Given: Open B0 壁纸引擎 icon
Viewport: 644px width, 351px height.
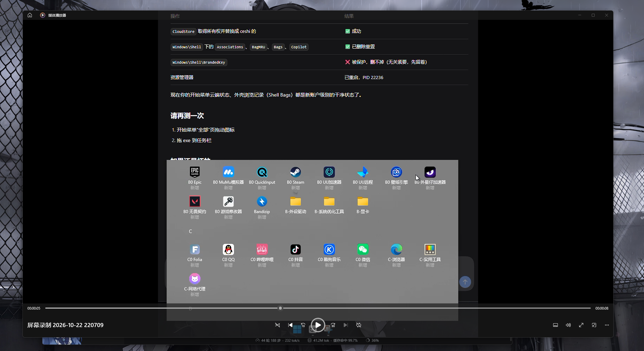Looking at the screenshot, I should click(x=396, y=172).
